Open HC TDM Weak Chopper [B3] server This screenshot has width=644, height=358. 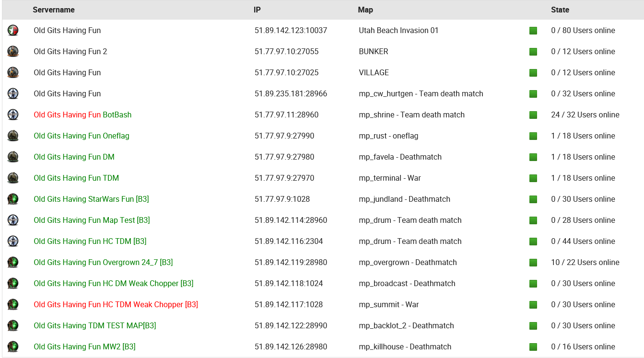pos(116,305)
